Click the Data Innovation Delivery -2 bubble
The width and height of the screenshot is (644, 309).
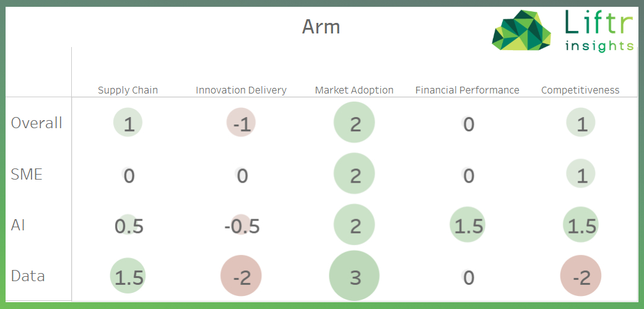pos(241,276)
